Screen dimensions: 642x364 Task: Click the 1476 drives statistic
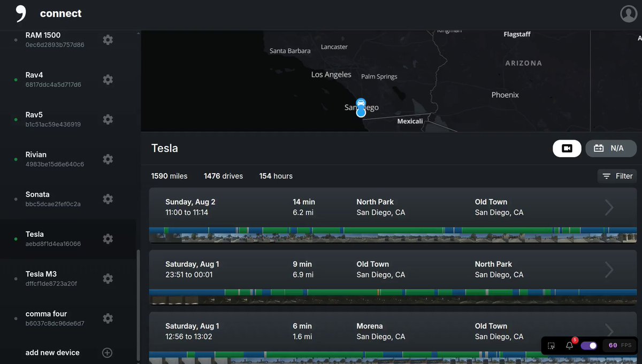click(x=223, y=176)
